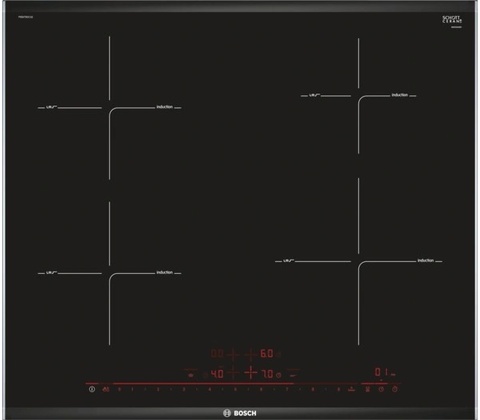This screenshot has width=480, height=420.
Task: Tap the 7.0 front-right zone display
Action: (267, 374)
